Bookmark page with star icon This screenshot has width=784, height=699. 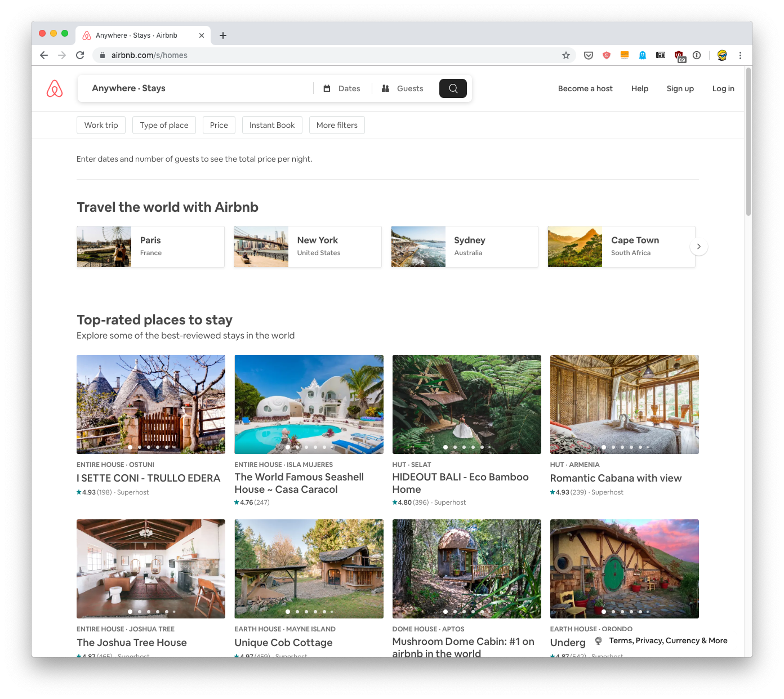(x=566, y=55)
